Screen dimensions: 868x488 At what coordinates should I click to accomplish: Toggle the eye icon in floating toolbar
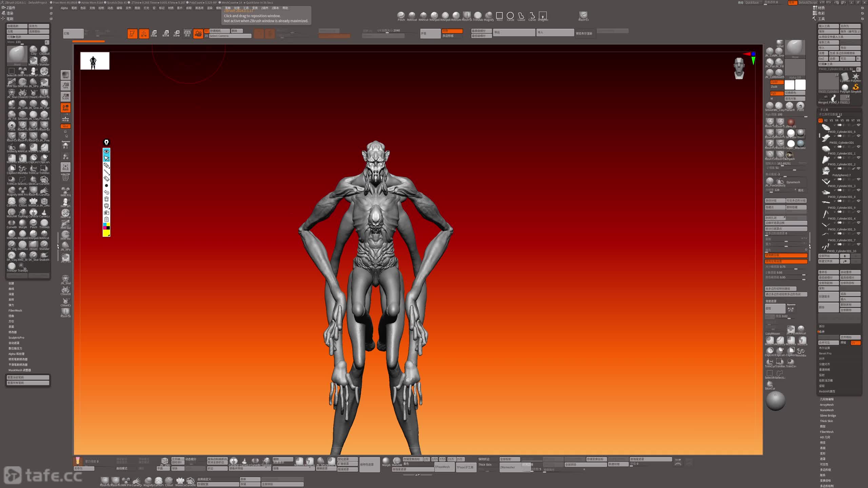coord(106,151)
